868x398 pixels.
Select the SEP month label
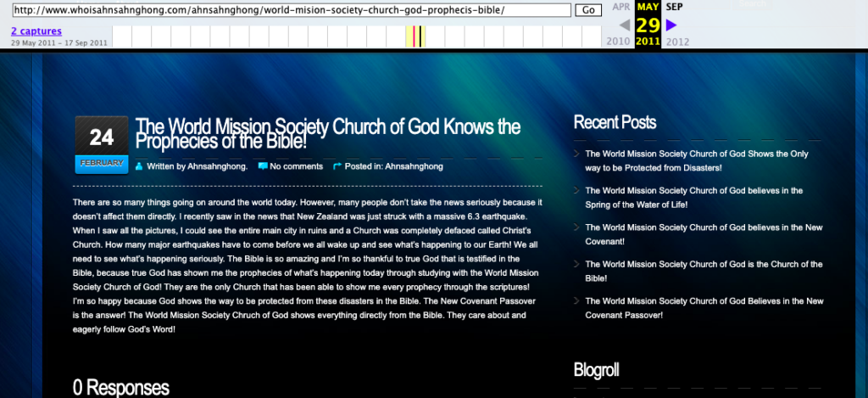click(x=674, y=7)
